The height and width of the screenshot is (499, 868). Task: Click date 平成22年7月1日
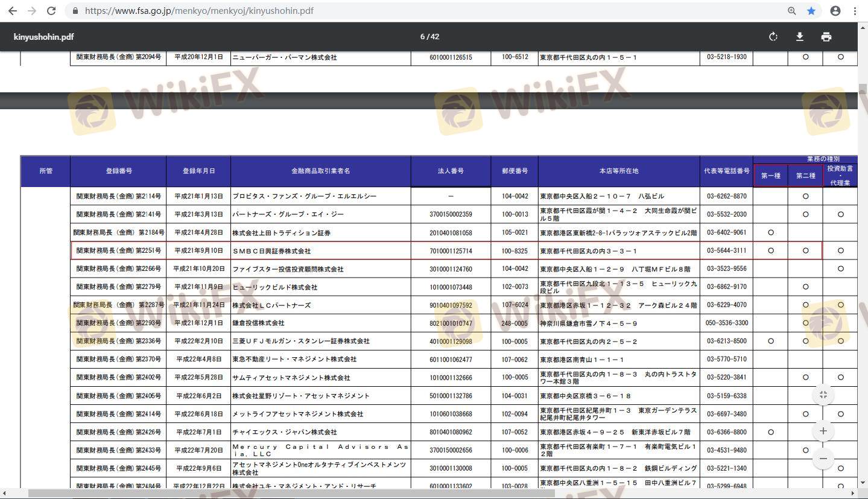(198, 432)
